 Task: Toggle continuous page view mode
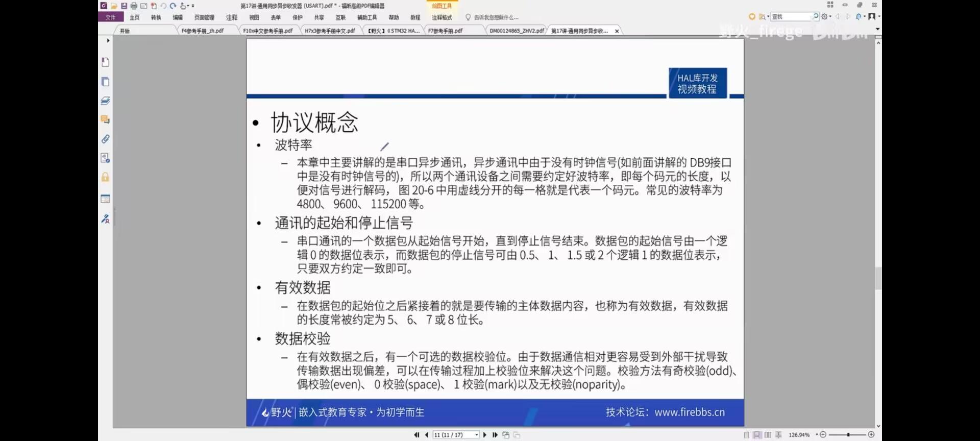click(x=757, y=435)
